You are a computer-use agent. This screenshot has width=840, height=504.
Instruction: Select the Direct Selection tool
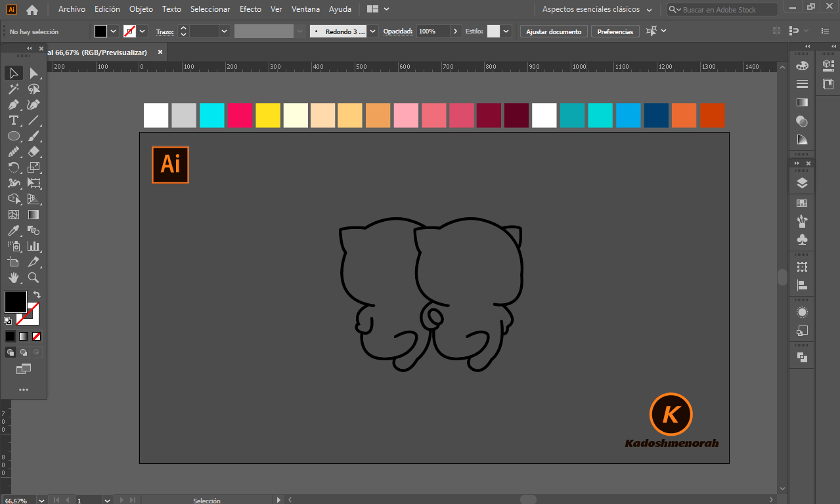click(x=33, y=73)
